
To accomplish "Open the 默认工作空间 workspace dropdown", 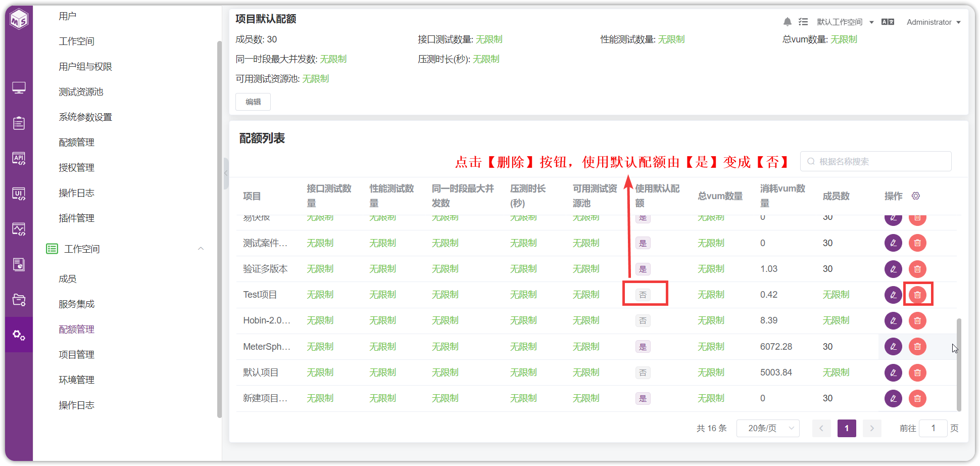I will (x=845, y=22).
